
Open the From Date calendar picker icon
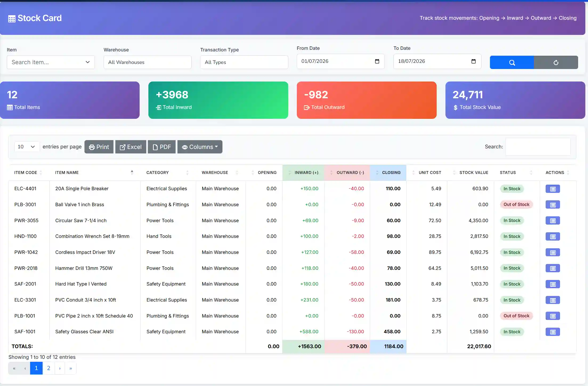tap(377, 61)
